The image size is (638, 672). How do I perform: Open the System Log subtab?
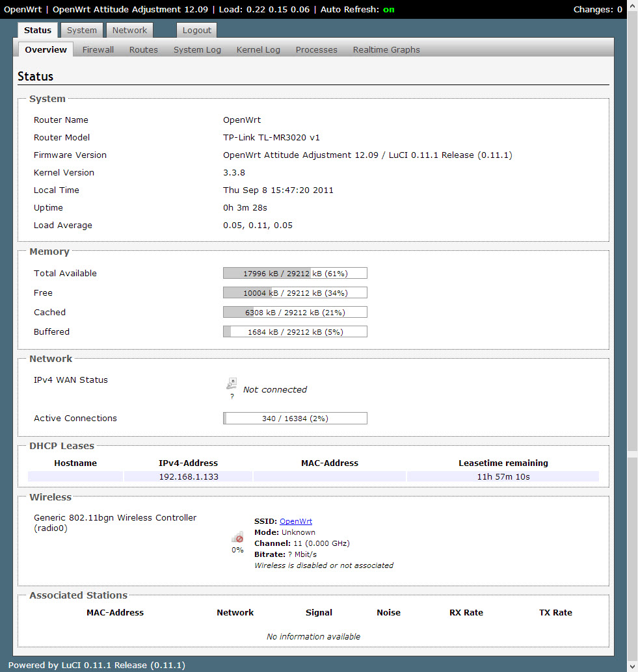[x=197, y=49]
